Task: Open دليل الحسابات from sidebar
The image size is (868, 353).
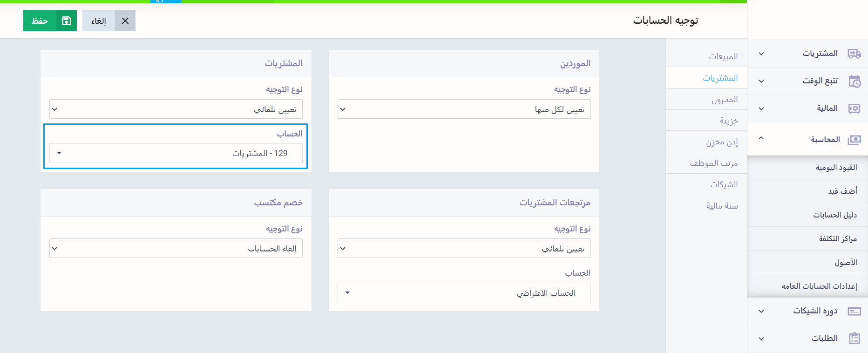Action: 834,215
